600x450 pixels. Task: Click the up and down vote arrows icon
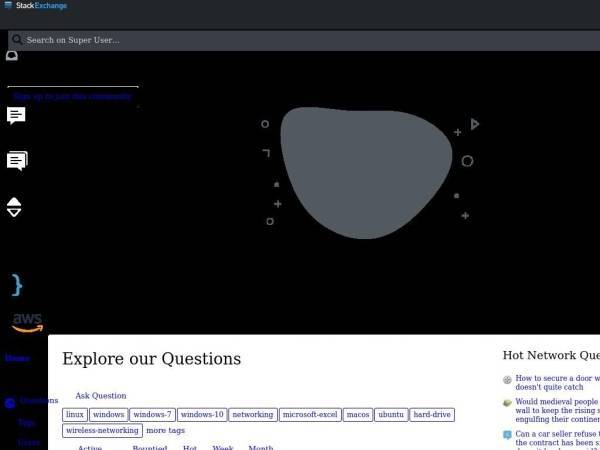tap(14, 207)
